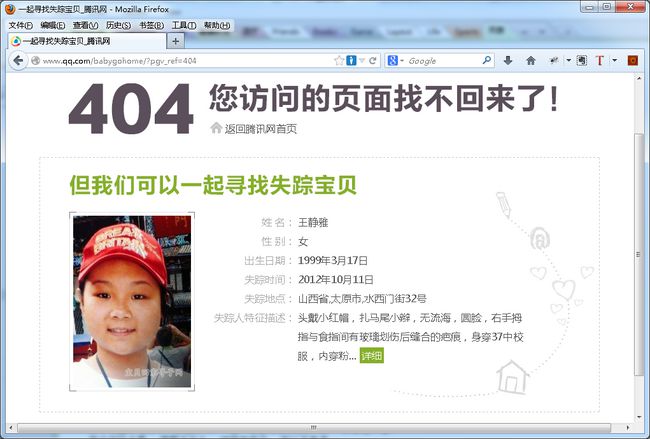Bookmark this page with the star icon
This screenshot has width=650, height=439.
click(x=339, y=61)
